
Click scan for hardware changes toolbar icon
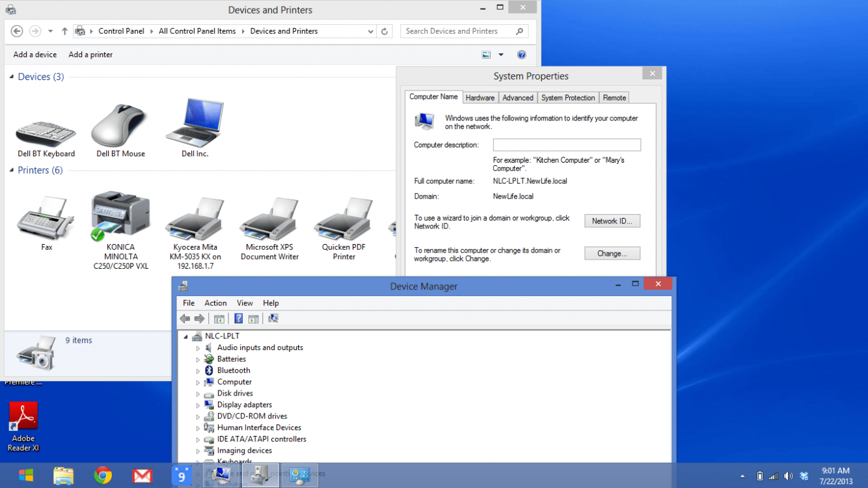point(273,319)
